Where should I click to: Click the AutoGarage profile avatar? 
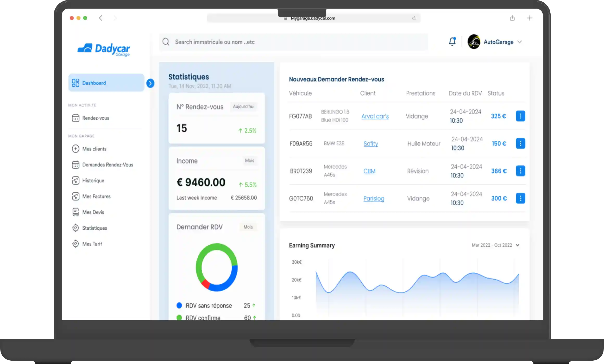[474, 42]
